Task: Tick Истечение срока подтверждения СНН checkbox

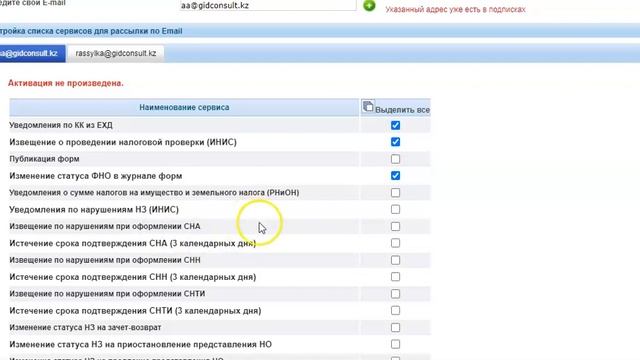Action: pyautogui.click(x=395, y=277)
